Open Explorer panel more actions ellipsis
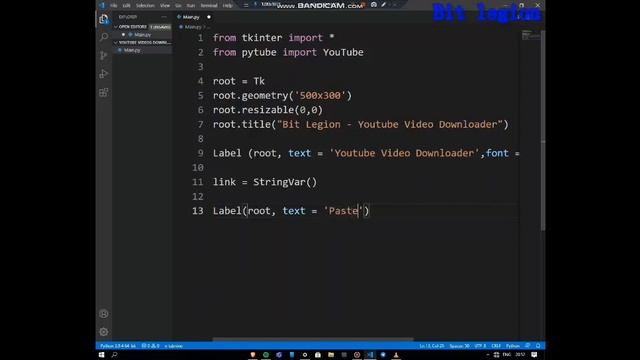The image size is (640, 360). click(164, 17)
